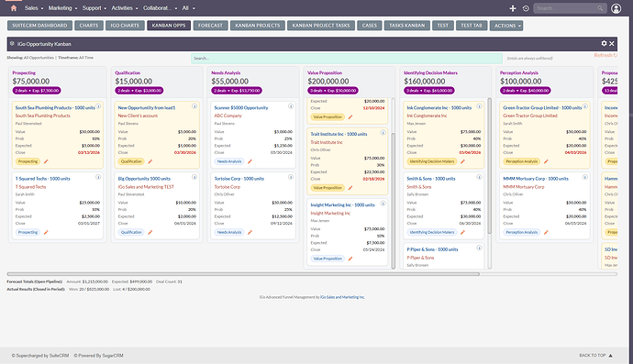Click the top bar search field

pyautogui.click(x=570, y=8)
